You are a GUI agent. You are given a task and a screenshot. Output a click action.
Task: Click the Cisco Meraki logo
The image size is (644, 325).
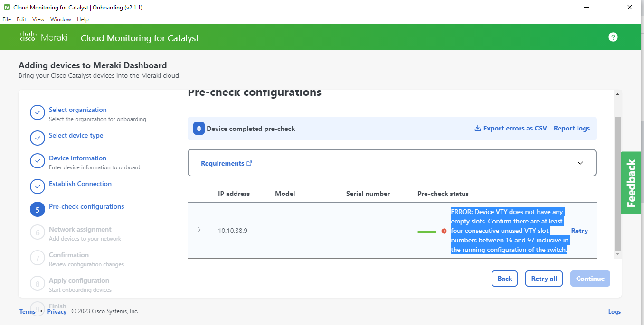point(43,37)
